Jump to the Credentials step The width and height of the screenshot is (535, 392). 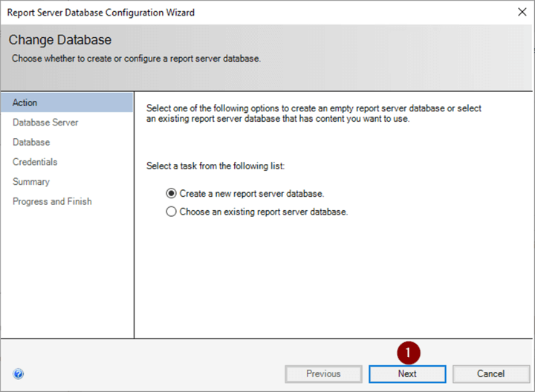pos(35,162)
